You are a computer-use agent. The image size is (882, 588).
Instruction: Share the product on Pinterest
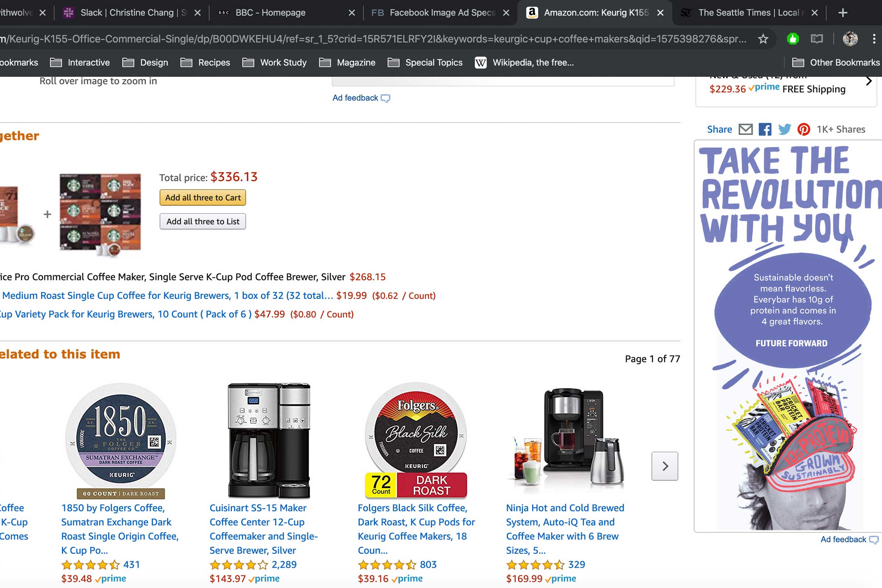point(803,129)
